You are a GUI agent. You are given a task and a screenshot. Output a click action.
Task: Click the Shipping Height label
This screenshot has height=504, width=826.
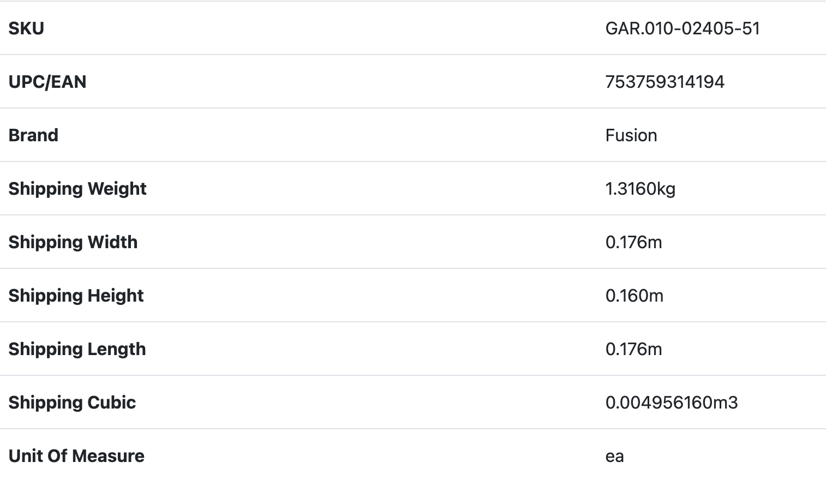coord(76,296)
